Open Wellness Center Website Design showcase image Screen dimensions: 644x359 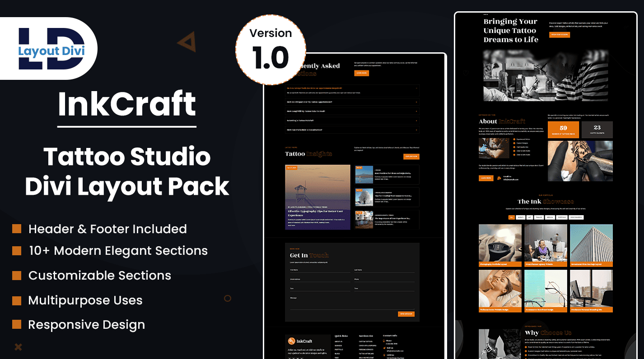[500, 291]
